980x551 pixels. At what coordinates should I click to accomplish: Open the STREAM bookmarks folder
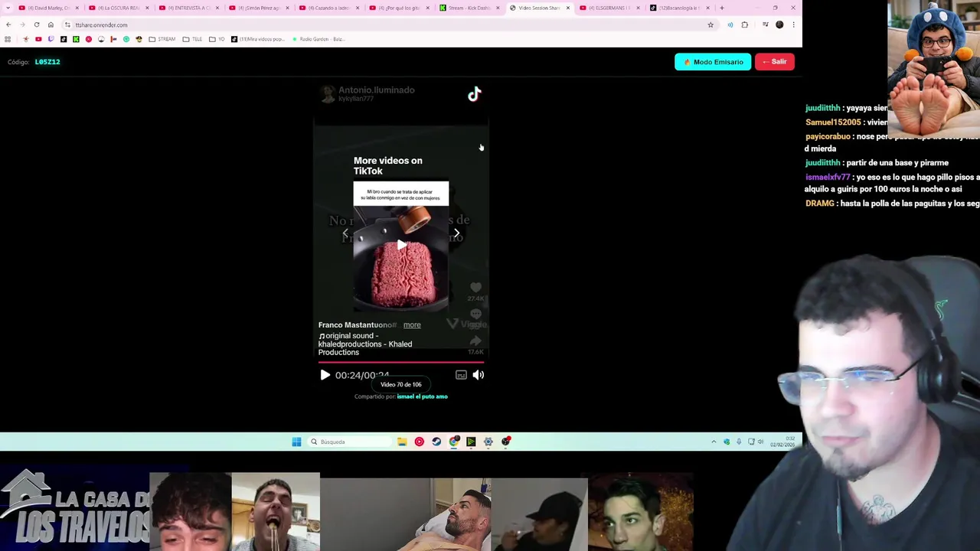pos(162,39)
